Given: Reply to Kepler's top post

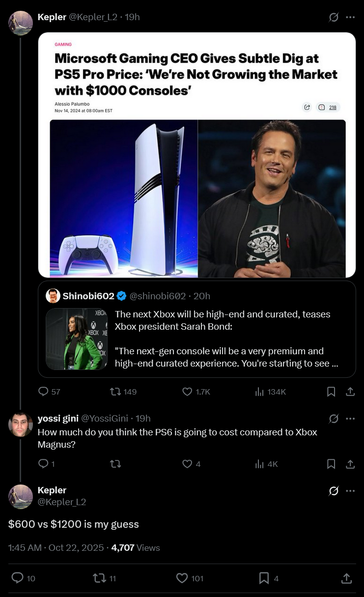Looking at the screenshot, I should (x=43, y=392).
